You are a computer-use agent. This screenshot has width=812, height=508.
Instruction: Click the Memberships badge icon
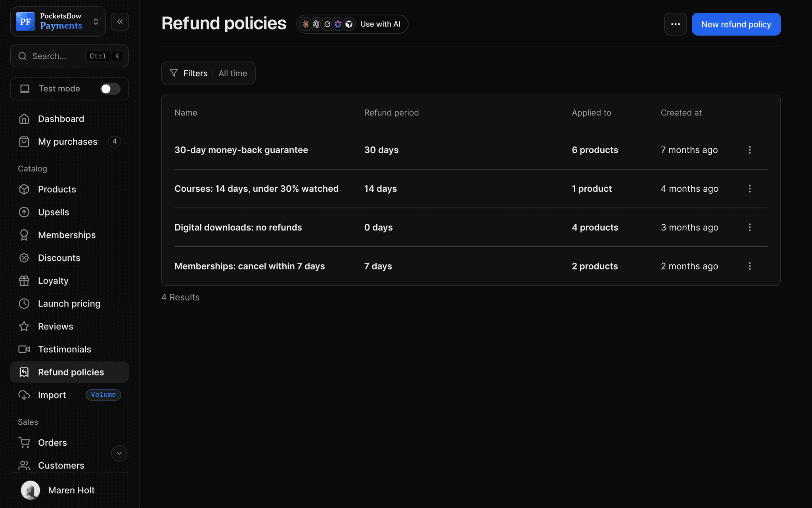tap(24, 235)
